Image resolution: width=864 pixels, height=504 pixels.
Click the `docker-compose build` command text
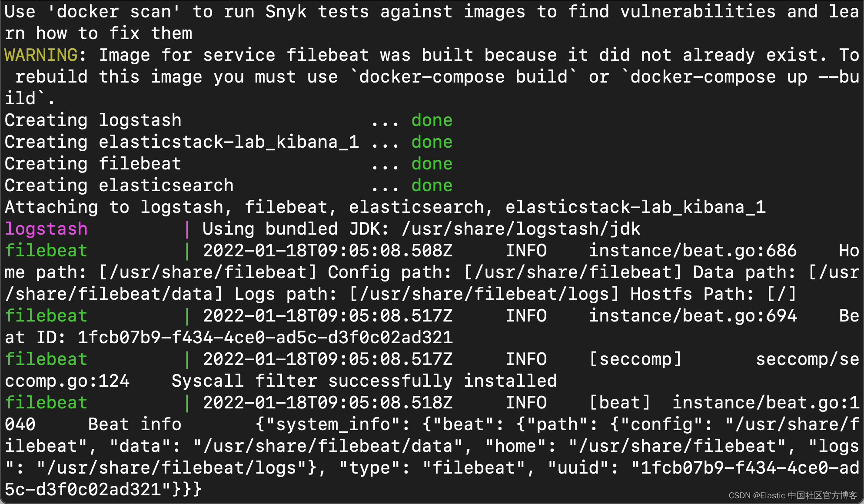pos(463,77)
